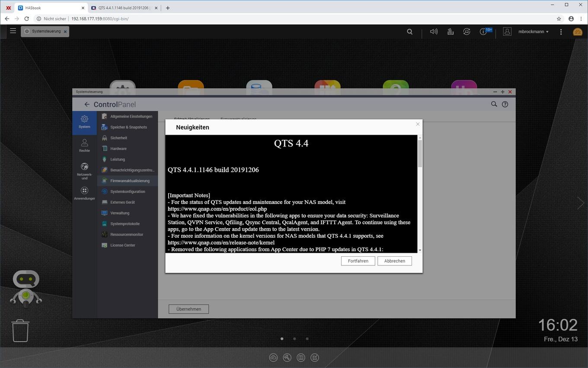Open the dashboard gauge icon
The width and height of the screenshot is (588, 368).
point(577,32)
